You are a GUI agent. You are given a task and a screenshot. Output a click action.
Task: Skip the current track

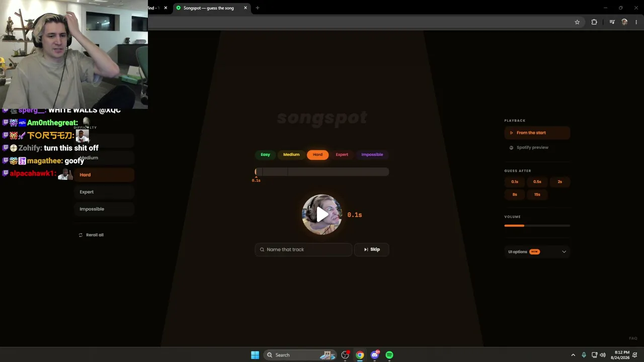tap(372, 249)
